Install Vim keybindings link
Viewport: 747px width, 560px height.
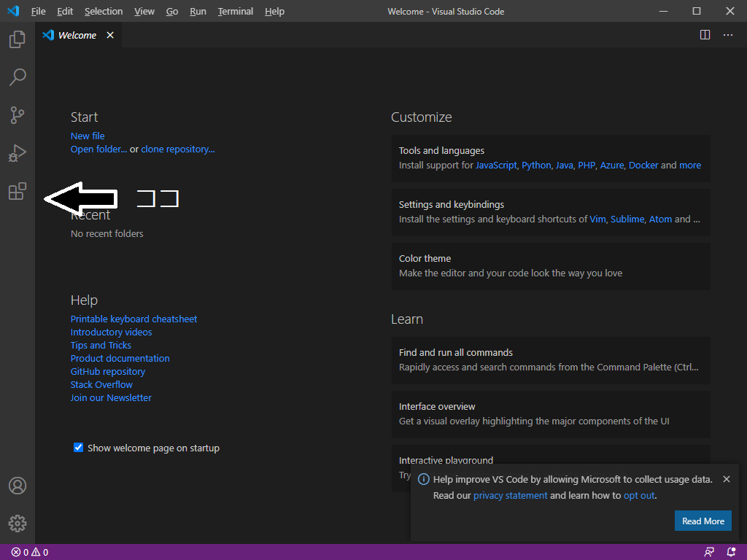click(597, 219)
